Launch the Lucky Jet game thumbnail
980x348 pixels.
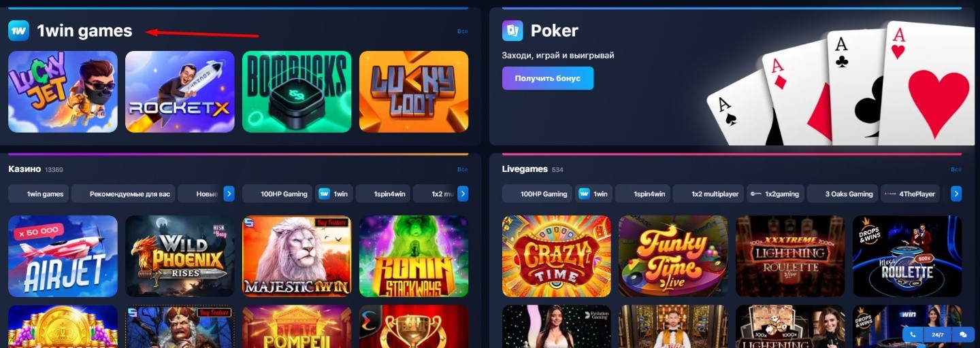pos(63,91)
